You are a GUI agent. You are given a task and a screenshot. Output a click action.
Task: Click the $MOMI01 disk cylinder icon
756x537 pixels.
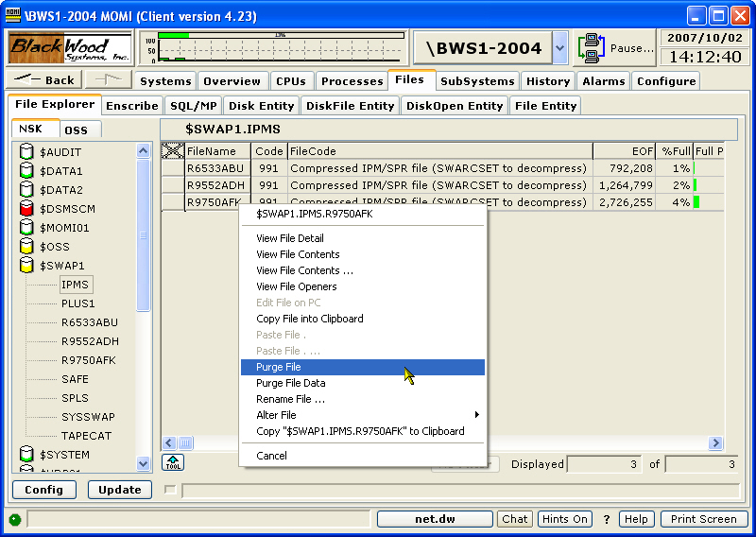point(26,227)
